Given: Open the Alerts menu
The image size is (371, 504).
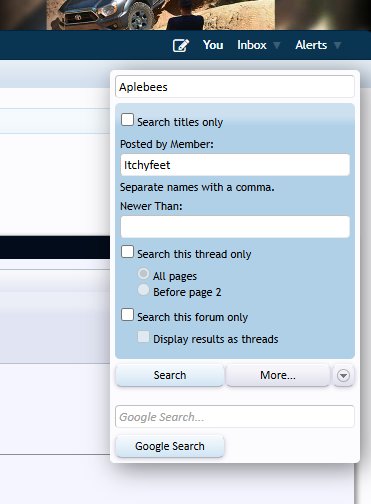Looking at the screenshot, I should (x=311, y=45).
